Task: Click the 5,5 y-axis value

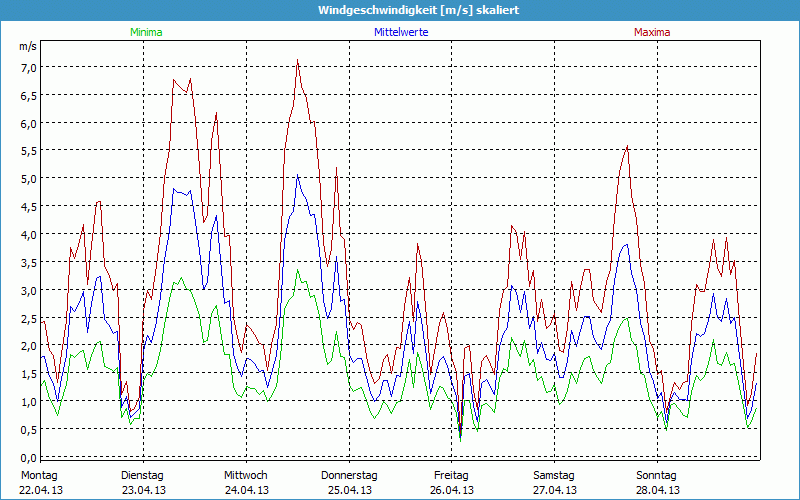Action: [x=28, y=151]
